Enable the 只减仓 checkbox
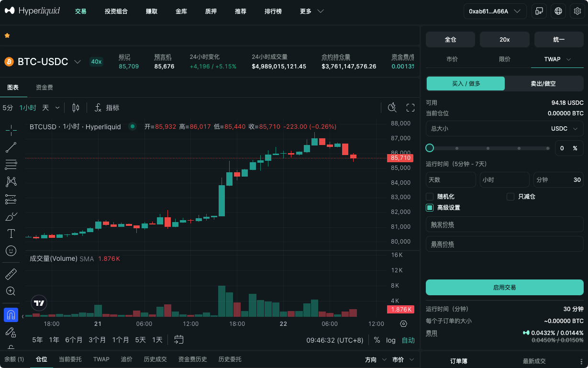 (510, 197)
